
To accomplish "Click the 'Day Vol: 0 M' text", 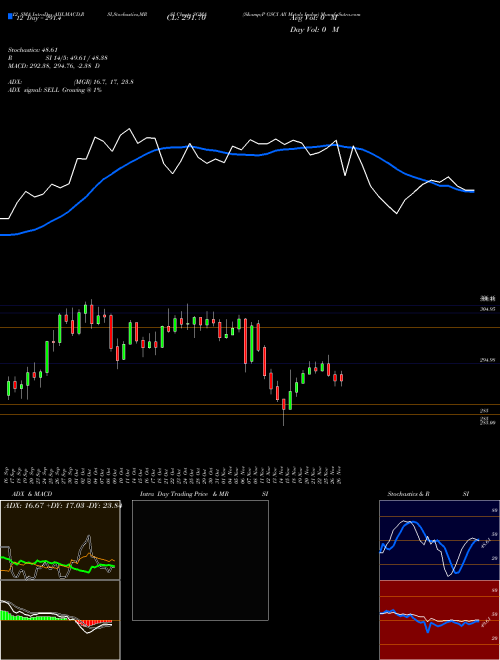I will coord(314,29).
